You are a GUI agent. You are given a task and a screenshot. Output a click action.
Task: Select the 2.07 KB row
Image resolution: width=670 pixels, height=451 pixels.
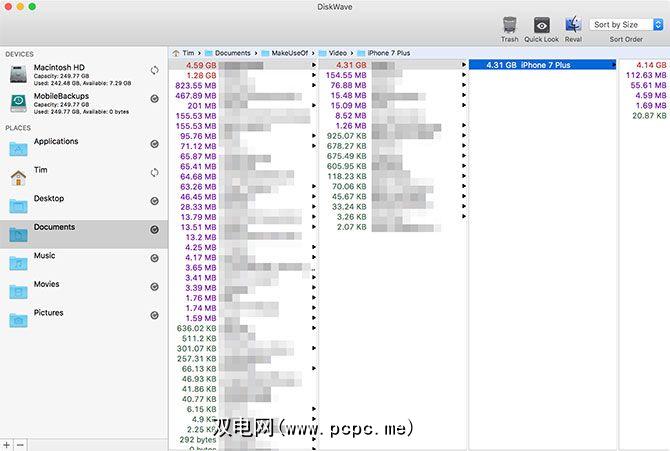tap(393, 227)
